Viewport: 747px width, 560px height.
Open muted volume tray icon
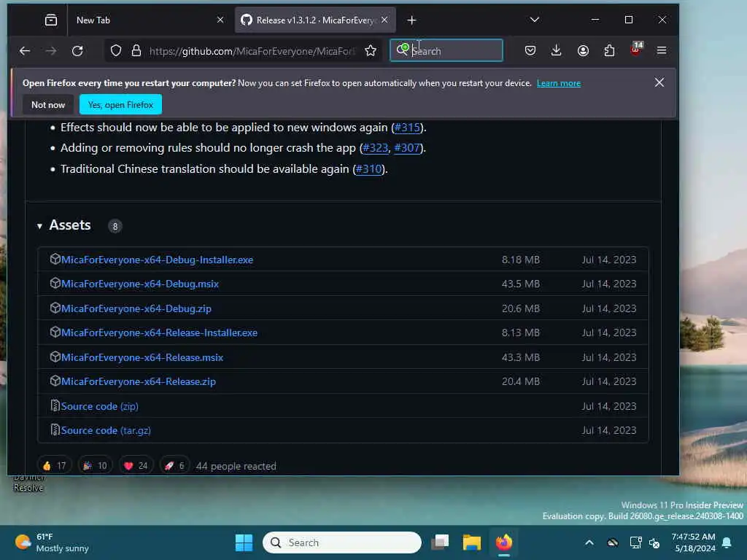pyautogui.click(x=654, y=542)
